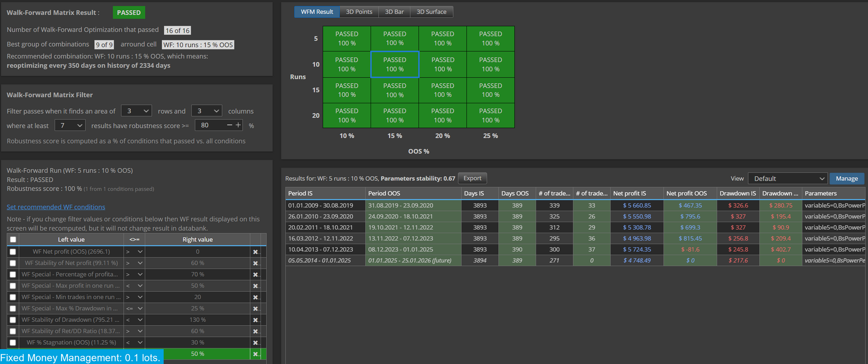
Task: Click the Export button
Action: pyautogui.click(x=472, y=178)
